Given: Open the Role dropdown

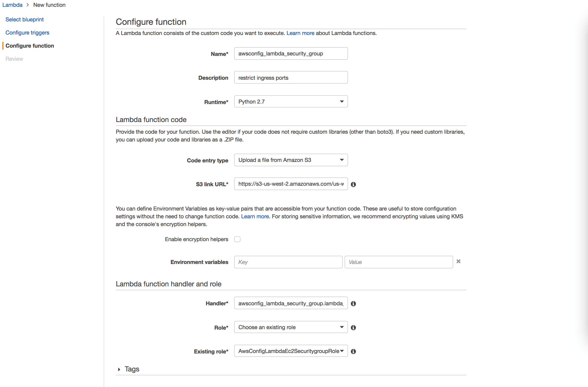Looking at the screenshot, I should [x=291, y=327].
